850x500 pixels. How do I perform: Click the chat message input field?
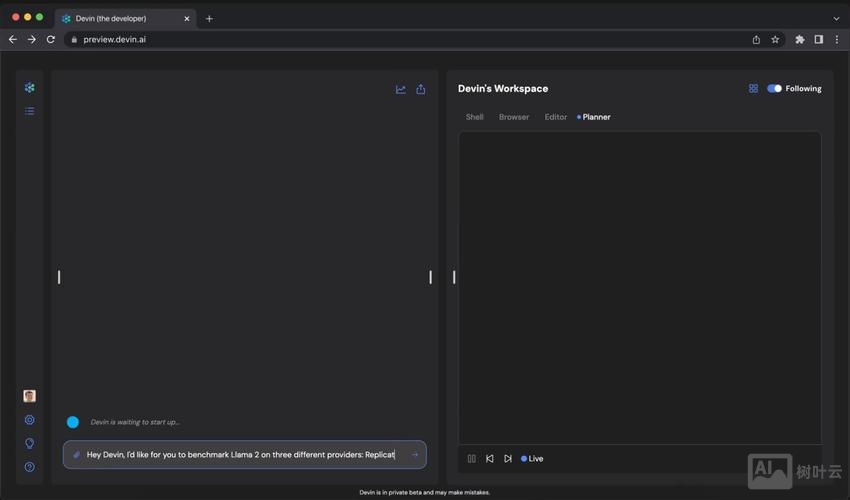click(x=240, y=455)
